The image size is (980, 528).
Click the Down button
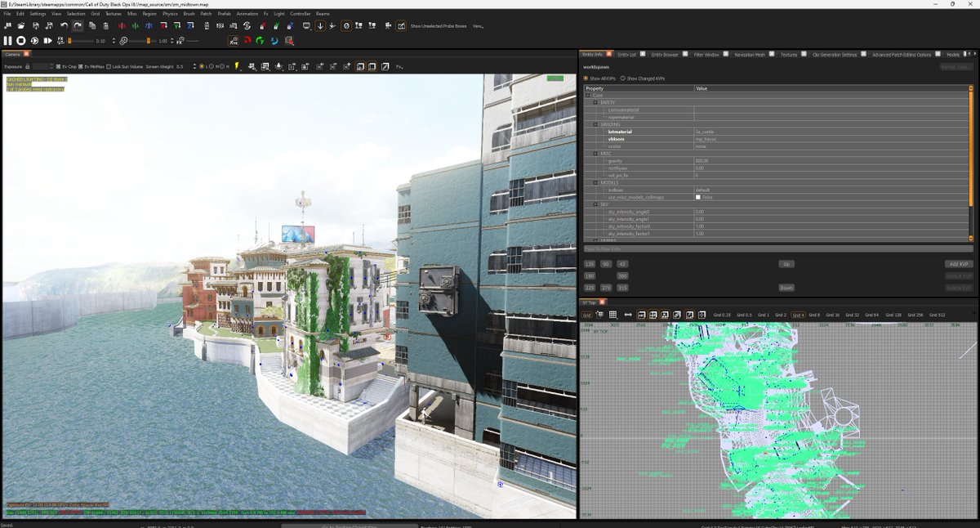pyautogui.click(x=786, y=288)
